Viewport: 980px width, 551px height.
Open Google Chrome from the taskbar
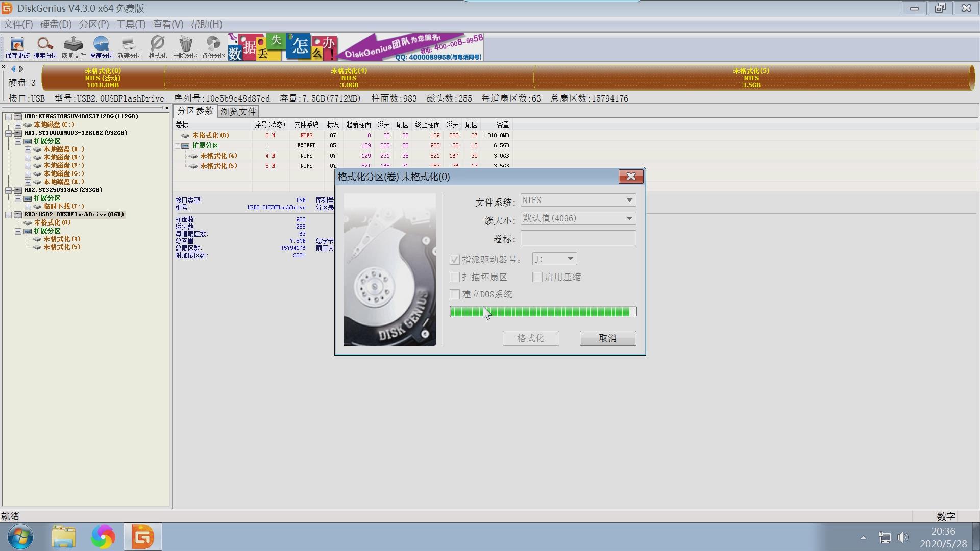click(103, 536)
